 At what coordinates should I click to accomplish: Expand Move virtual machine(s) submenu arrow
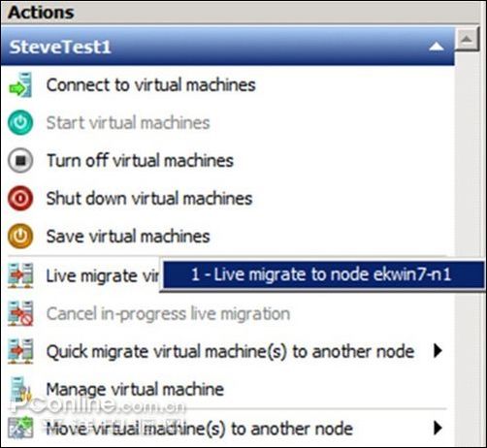[x=438, y=429]
